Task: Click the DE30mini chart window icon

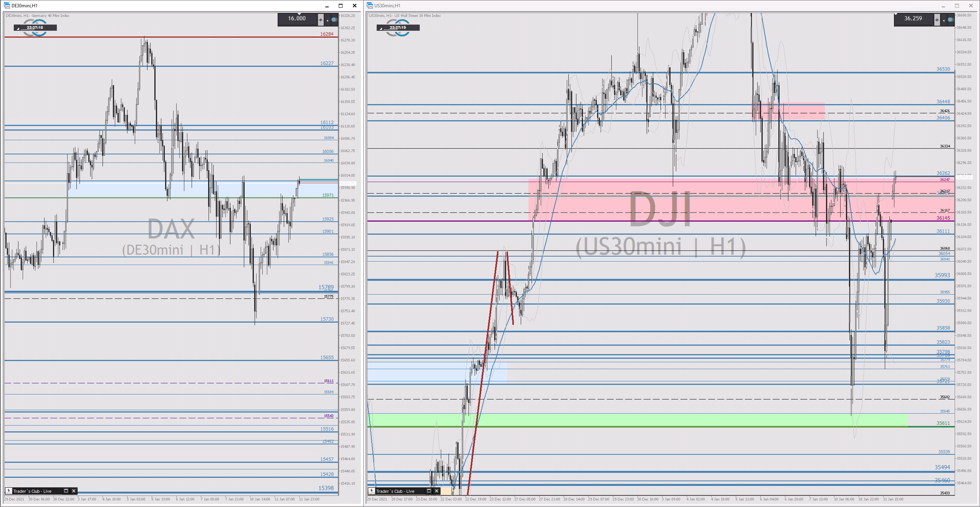Action: (x=7, y=5)
